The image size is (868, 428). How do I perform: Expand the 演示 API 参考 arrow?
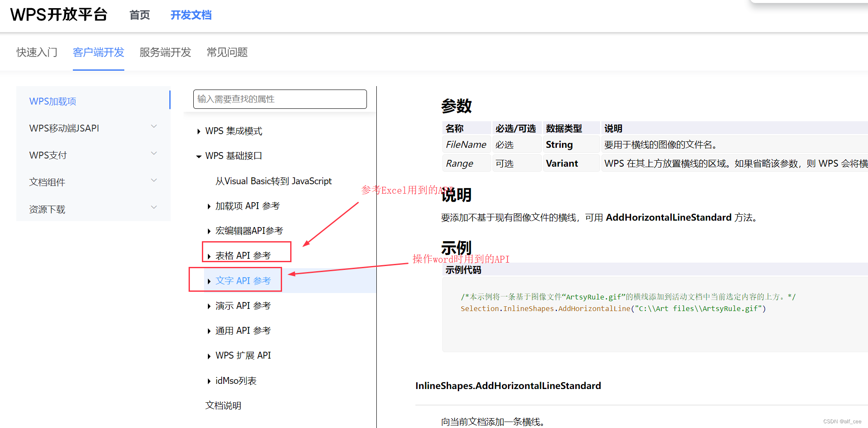209,306
